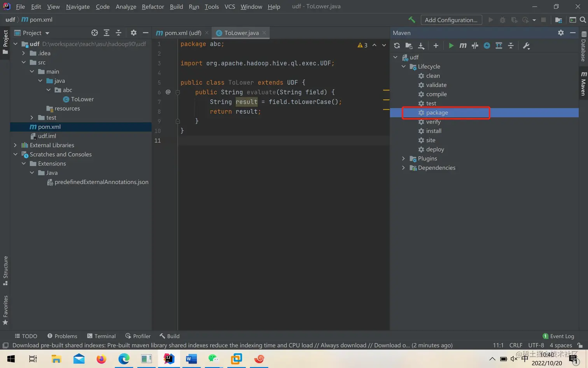The height and width of the screenshot is (368, 588).
Task: Open the Project panel gear options
Action: [133, 33]
